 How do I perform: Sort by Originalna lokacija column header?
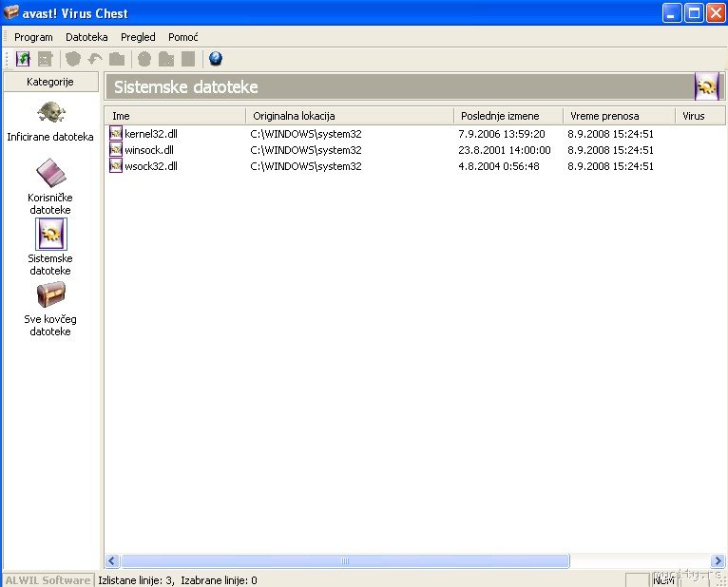350,116
